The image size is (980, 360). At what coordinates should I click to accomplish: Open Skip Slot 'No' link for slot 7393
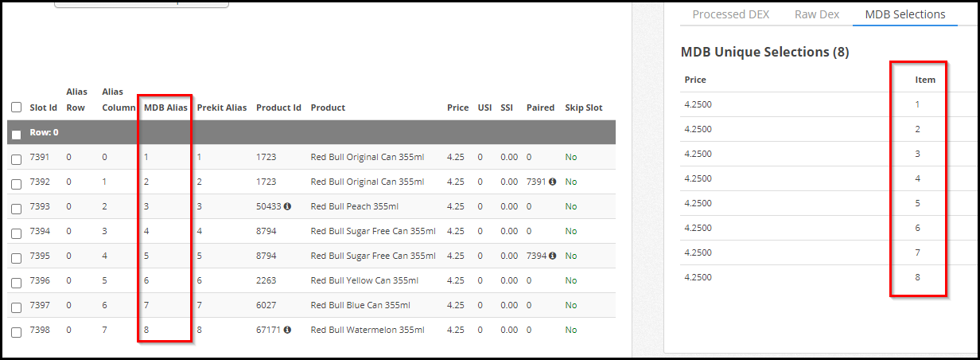click(x=571, y=206)
